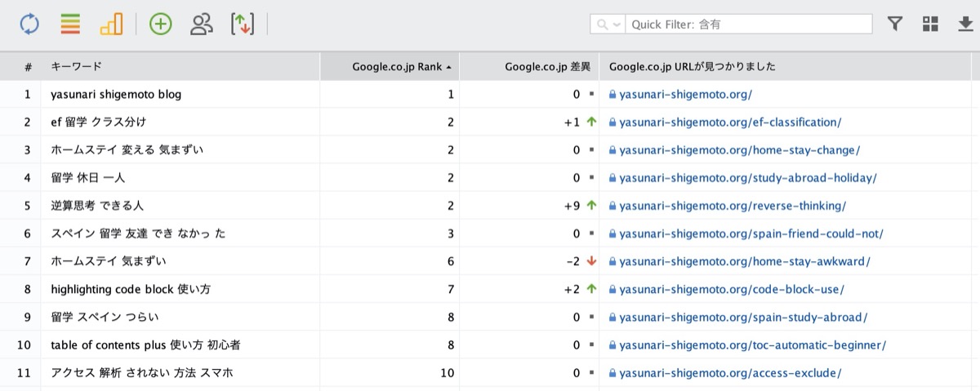The image size is (980, 391).
Task: Click the +9 difference value
Action: [572, 206]
